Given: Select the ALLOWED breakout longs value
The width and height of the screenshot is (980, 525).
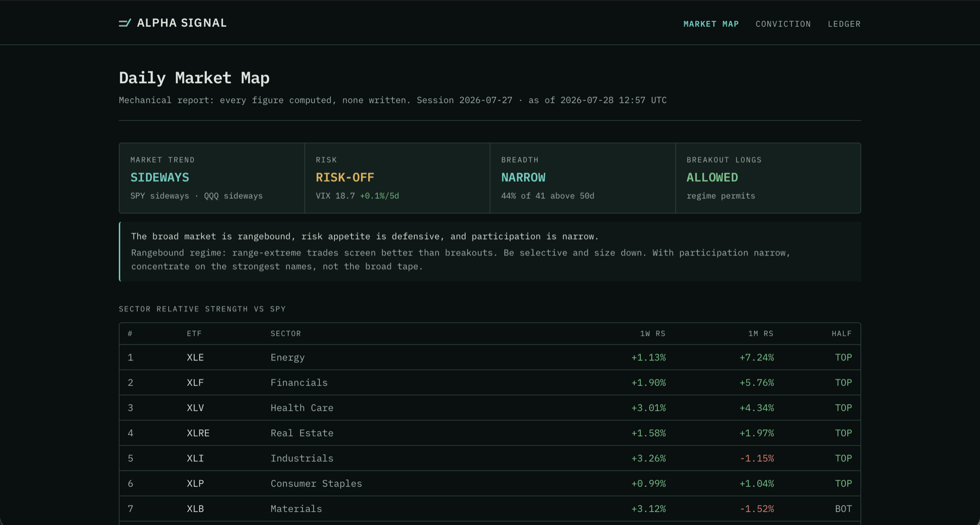Looking at the screenshot, I should click(x=712, y=177).
